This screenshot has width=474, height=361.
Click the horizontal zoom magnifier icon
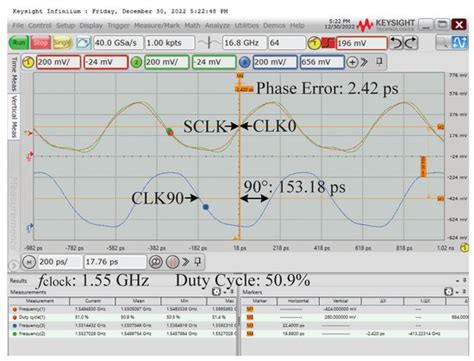(x=155, y=262)
